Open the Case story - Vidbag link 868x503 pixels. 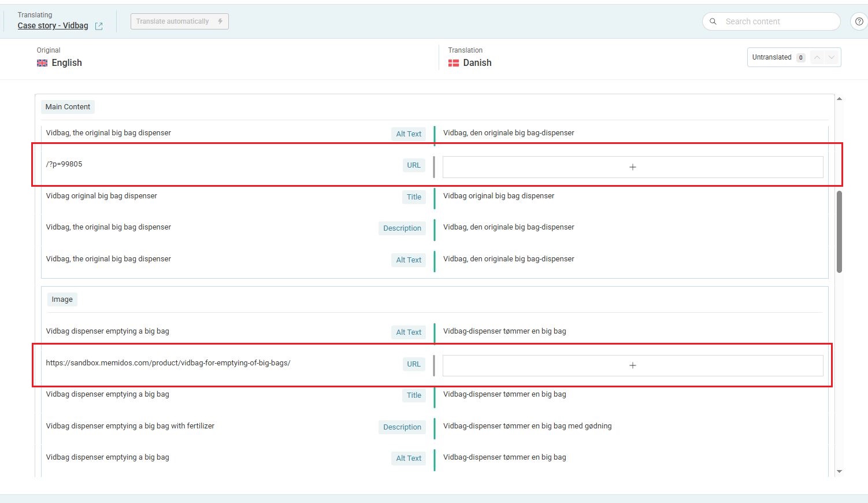tap(53, 26)
